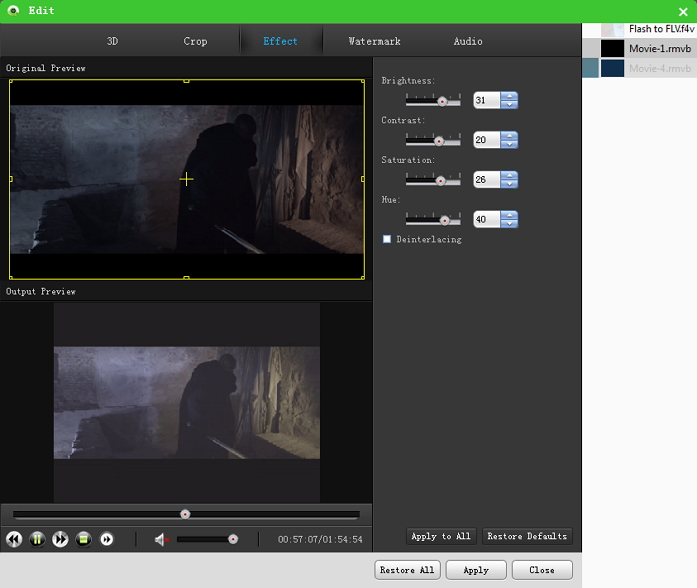Click the Brightness slider handle
697x588 pixels.
click(x=441, y=101)
